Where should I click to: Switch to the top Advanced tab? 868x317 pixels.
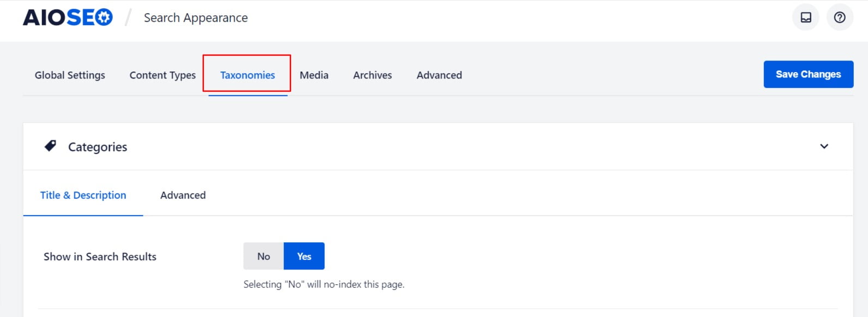click(x=439, y=75)
